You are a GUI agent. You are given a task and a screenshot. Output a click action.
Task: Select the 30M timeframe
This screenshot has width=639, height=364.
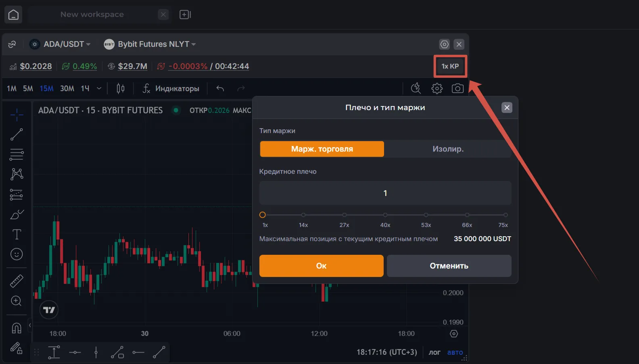coord(67,88)
